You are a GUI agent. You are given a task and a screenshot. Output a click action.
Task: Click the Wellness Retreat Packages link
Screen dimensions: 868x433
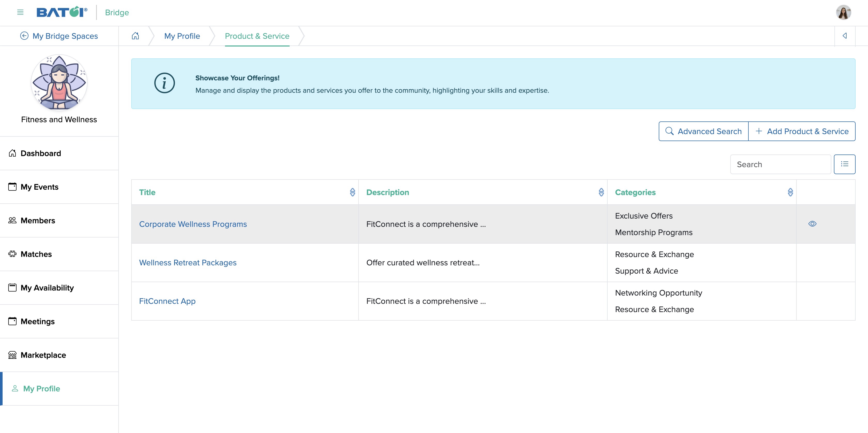(187, 262)
